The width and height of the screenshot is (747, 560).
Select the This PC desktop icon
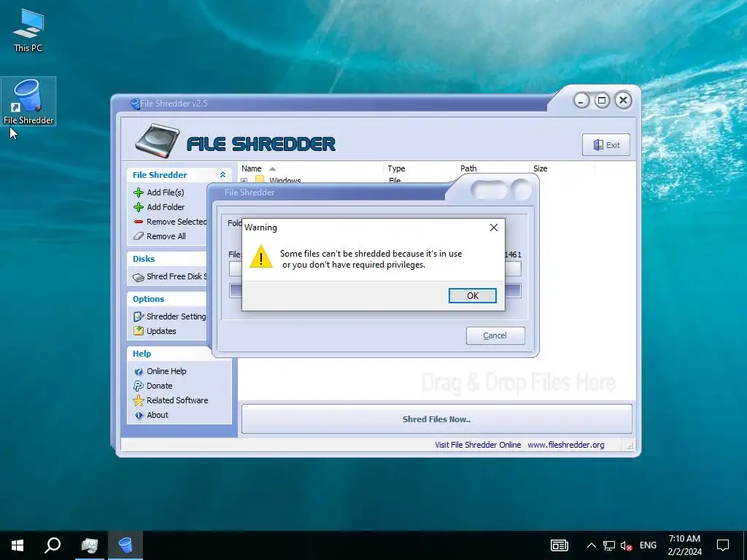tap(28, 31)
